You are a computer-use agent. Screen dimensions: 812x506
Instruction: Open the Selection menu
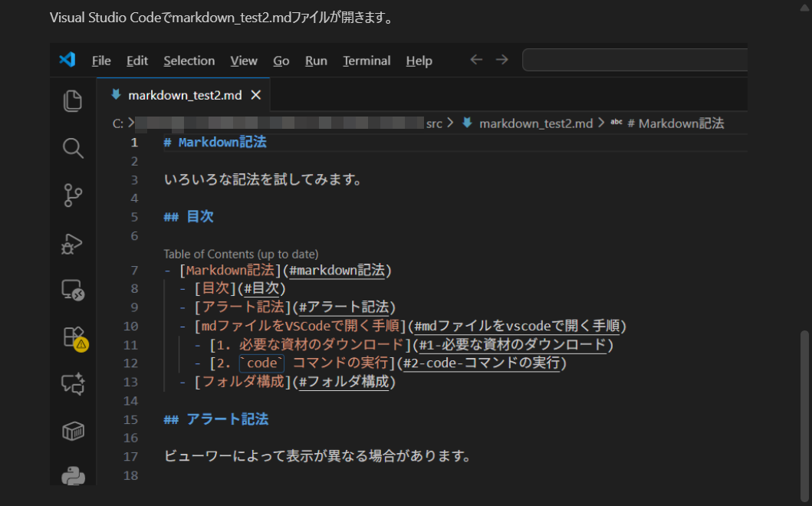(189, 61)
